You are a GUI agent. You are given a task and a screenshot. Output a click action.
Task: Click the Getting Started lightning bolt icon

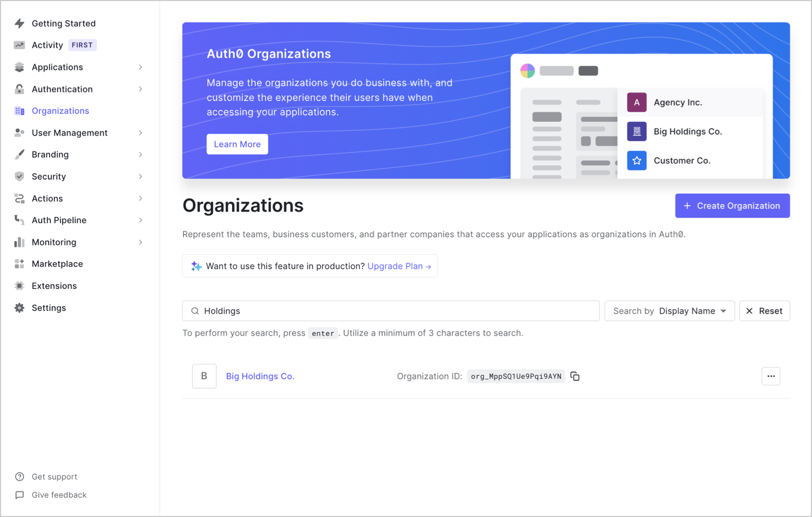pyautogui.click(x=19, y=23)
